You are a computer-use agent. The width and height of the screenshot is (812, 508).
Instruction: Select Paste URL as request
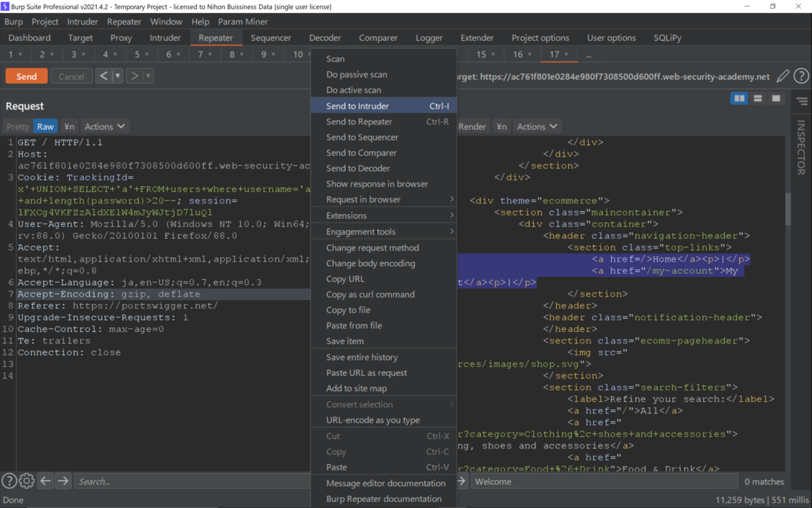(384, 373)
